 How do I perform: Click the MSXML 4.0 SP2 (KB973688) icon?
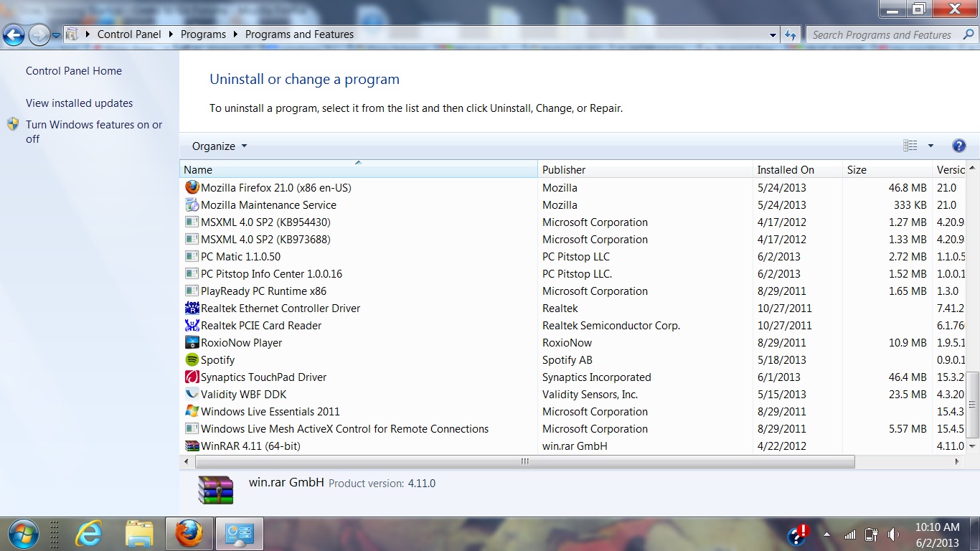pyautogui.click(x=192, y=239)
